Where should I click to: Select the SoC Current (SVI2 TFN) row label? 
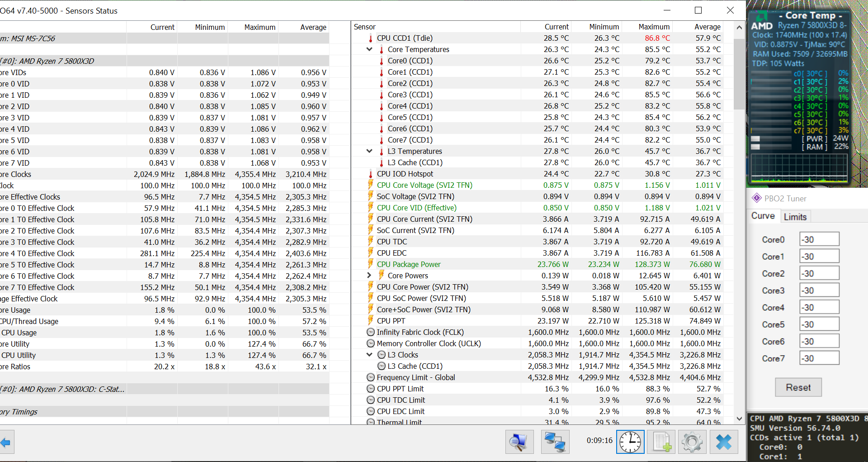(415, 230)
